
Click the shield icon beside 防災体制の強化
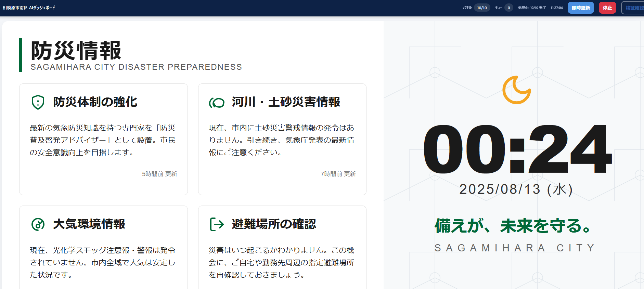coord(38,102)
